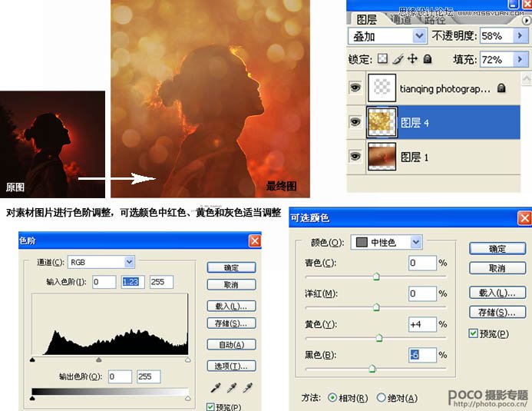Open the layers panel flyout menu arrow
532x411 pixels.
click(x=526, y=21)
